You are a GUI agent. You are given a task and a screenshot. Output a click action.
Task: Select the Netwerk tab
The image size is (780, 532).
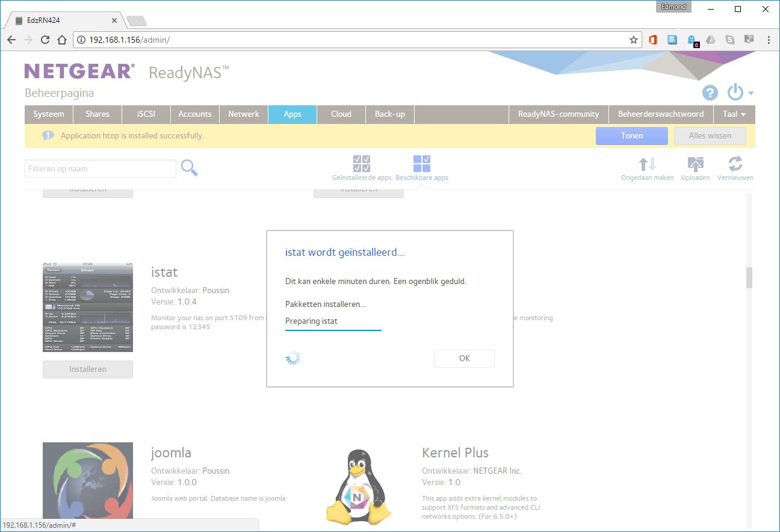(244, 114)
